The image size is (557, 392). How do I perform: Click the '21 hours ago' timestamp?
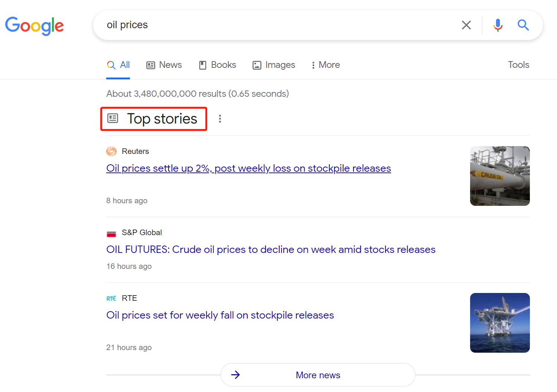point(129,347)
